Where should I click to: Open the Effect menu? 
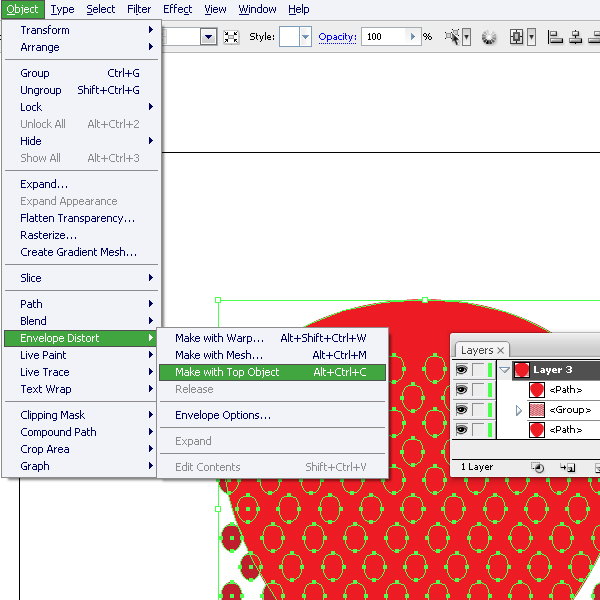coord(177,9)
